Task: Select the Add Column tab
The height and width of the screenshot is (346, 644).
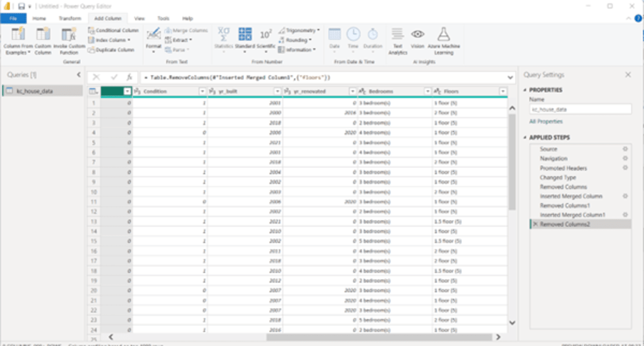Action: 108,18
